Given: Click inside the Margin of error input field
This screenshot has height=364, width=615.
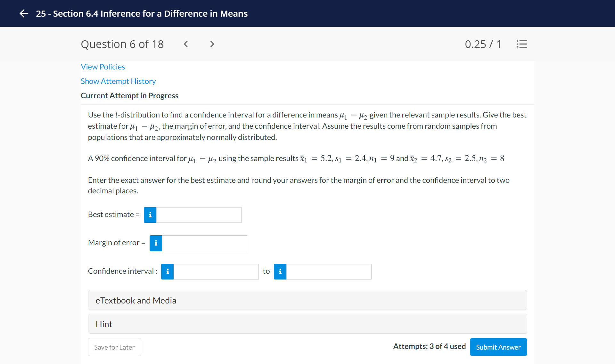Looking at the screenshot, I should tap(204, 243).
